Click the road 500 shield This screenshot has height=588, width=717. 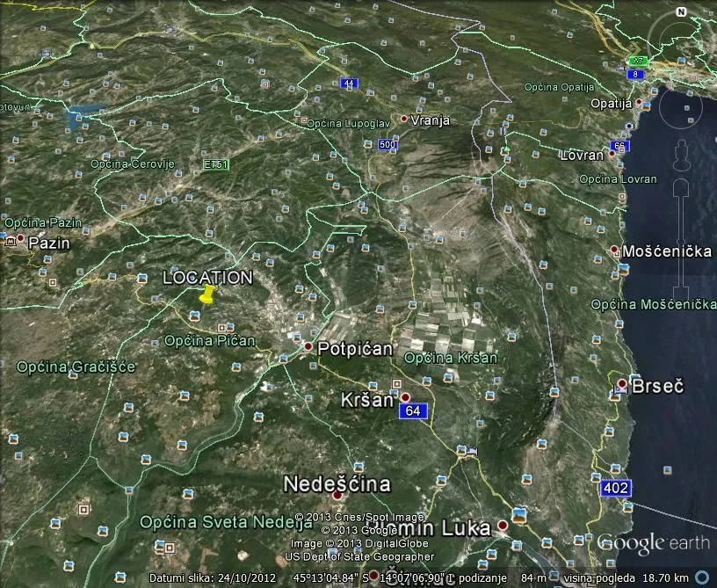click(x=387, y=144)
